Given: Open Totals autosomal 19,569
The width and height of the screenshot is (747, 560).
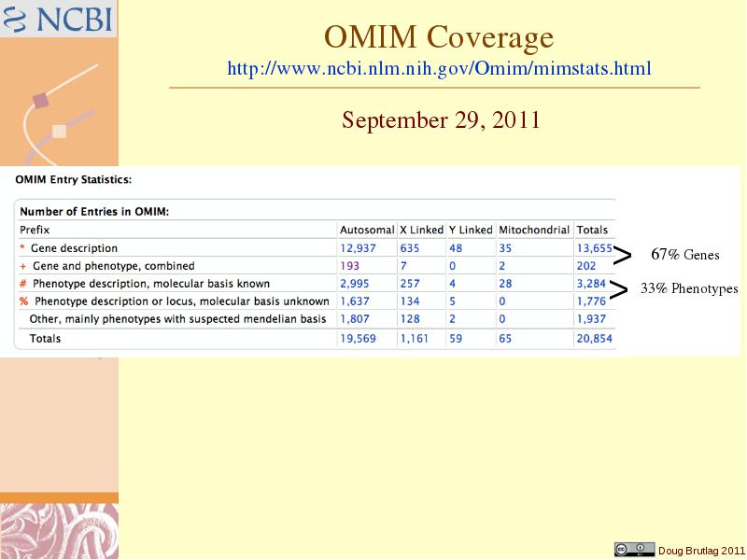Looking at the screenshot, I should (x=358, y=339).
